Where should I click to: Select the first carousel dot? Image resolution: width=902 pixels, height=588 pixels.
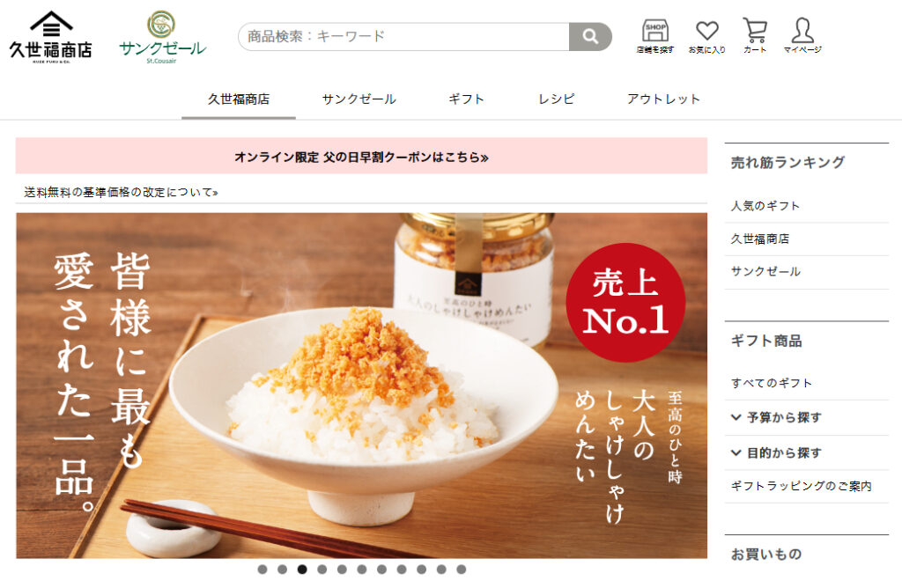pos(262,569)
